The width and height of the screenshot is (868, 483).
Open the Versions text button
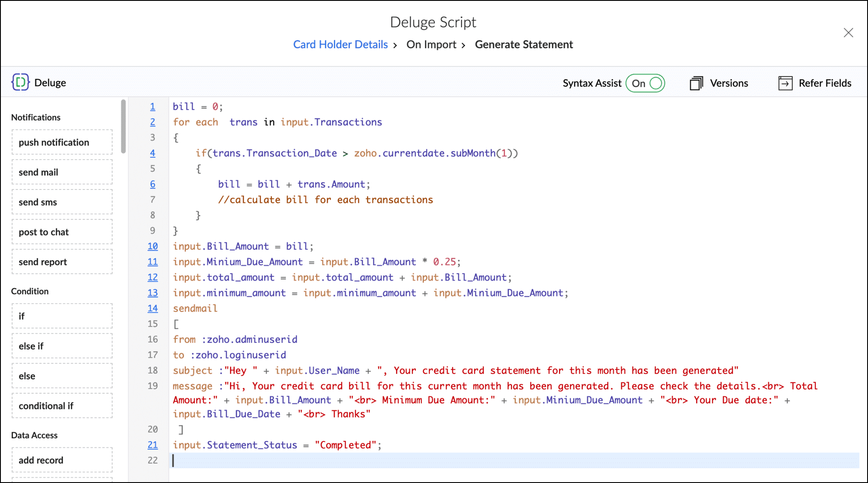729,83
